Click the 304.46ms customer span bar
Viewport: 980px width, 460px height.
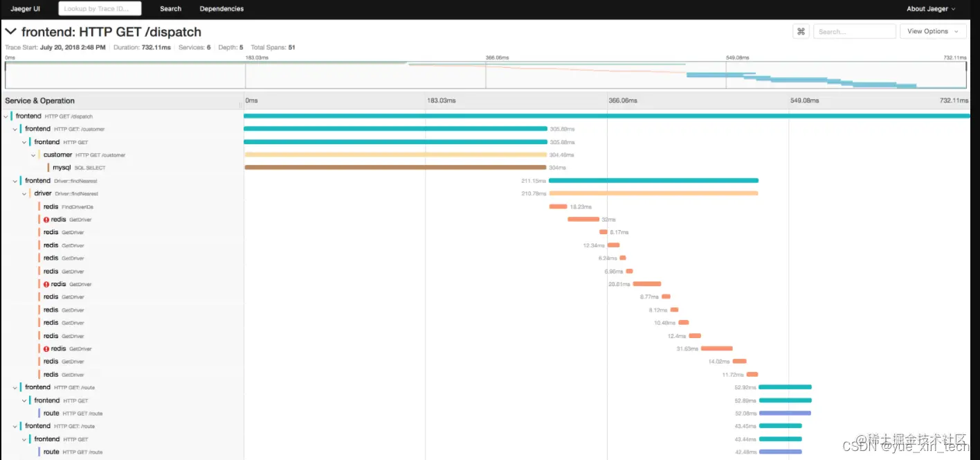coord(395,155)
